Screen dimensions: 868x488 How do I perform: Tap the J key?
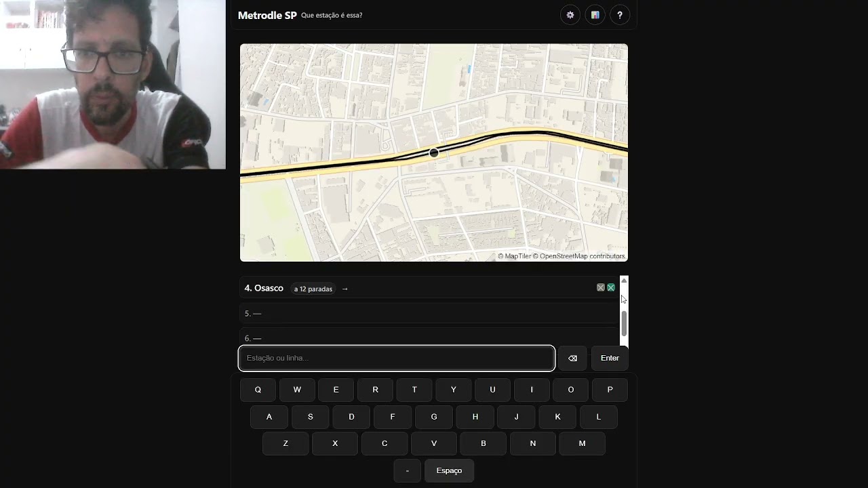click(x=516, y=417)
